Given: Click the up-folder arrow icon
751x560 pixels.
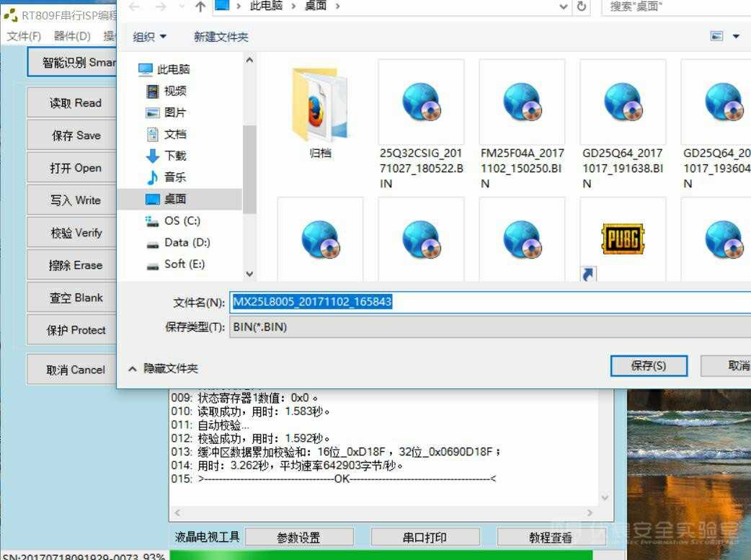Looking at the screenshot, I should tap(200, 6).
